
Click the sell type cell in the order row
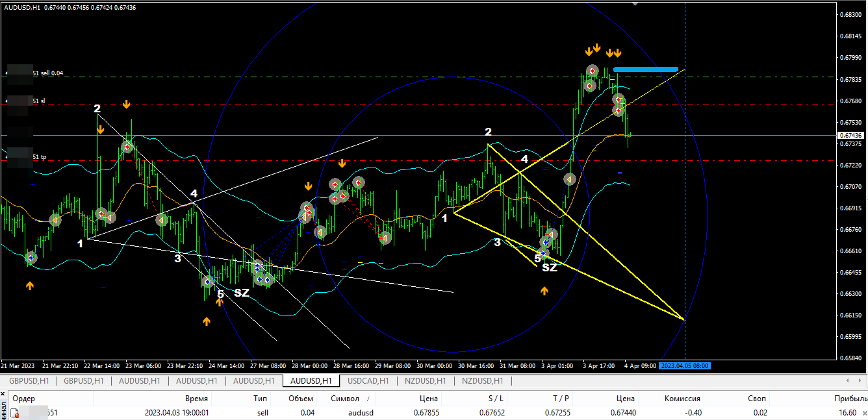click(263, 413)
